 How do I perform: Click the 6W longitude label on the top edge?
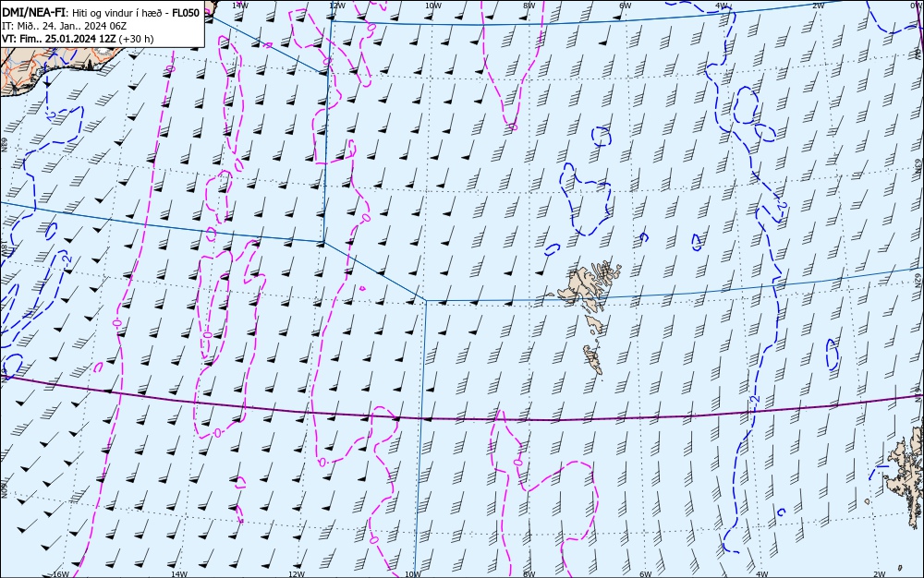coord(626,6)
